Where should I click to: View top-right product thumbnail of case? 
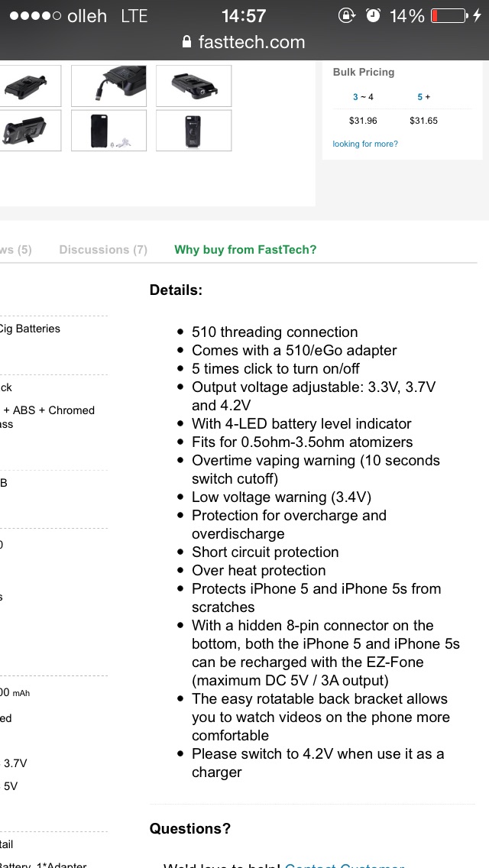tap(193, 86)
